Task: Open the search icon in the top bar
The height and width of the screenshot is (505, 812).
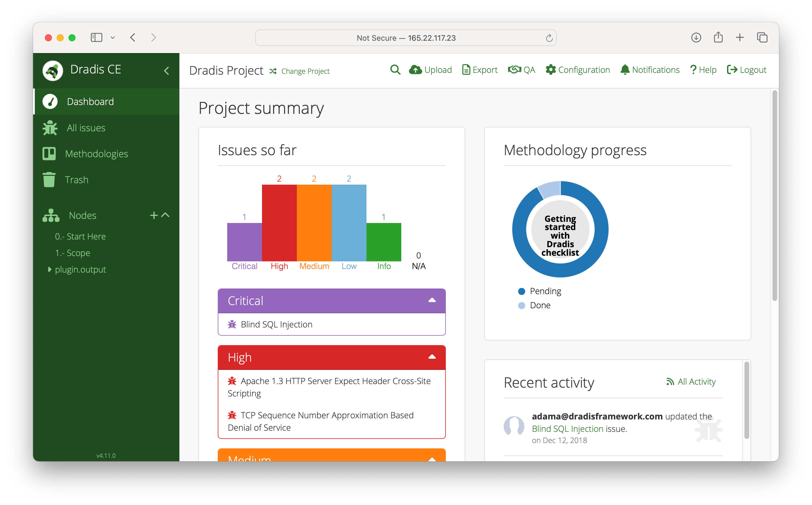Action: 395,70
